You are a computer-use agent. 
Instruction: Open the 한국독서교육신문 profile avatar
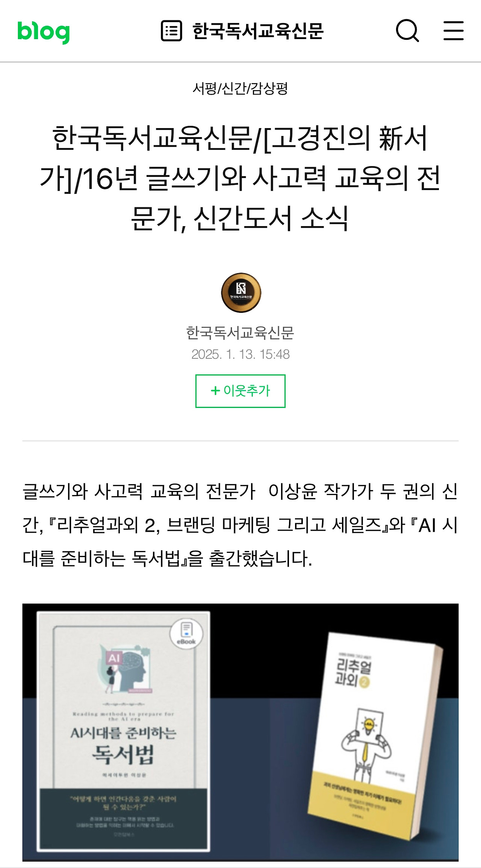(x=241, y=293)
